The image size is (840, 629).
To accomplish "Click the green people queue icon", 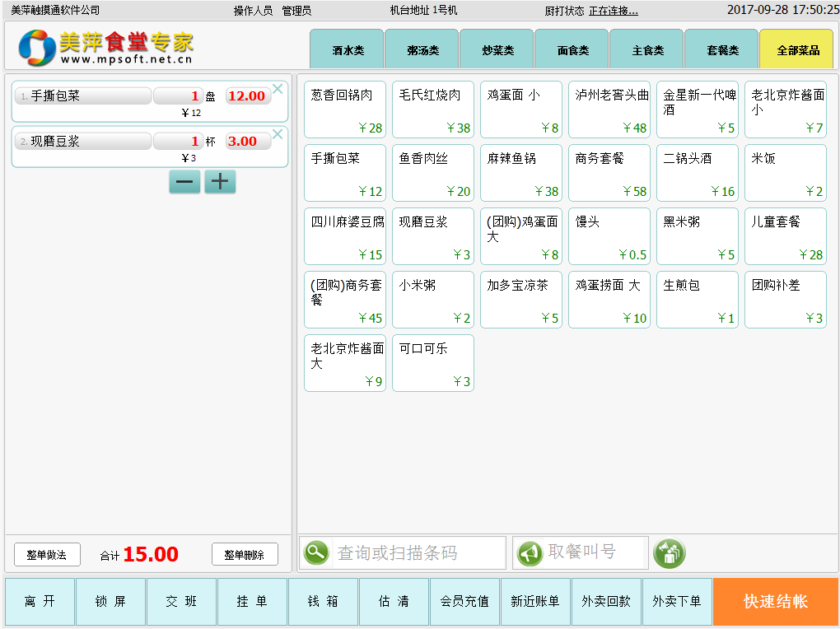I will tap(669, 552).
